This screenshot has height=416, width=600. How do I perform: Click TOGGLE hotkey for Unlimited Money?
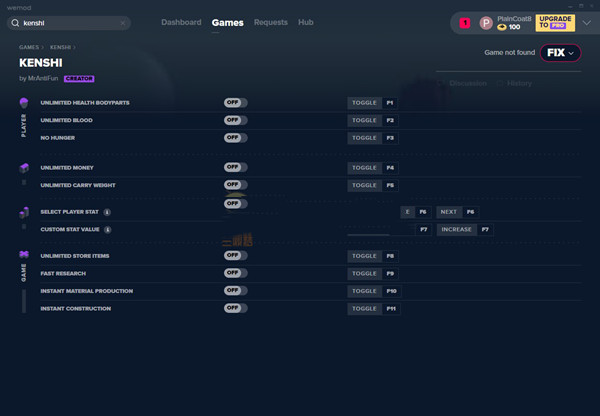373,168
